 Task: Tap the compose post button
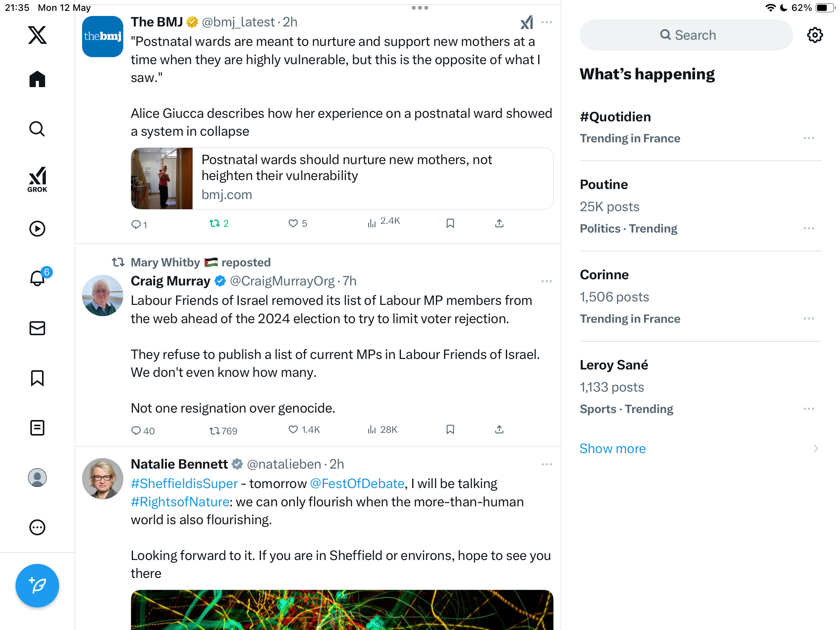(37, 586)
